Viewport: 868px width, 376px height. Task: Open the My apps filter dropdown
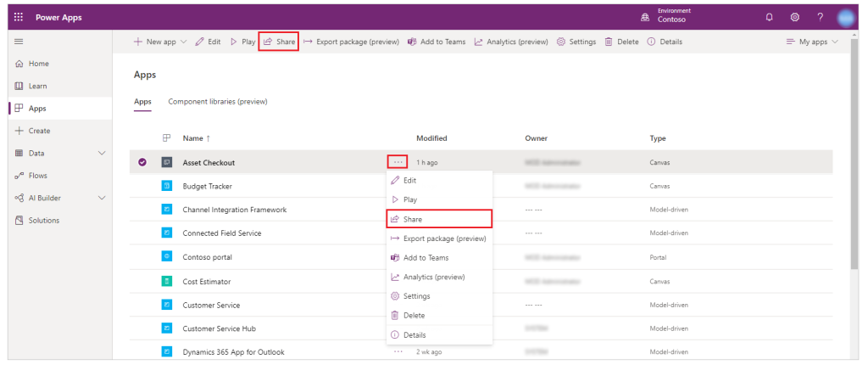point(812,42)
